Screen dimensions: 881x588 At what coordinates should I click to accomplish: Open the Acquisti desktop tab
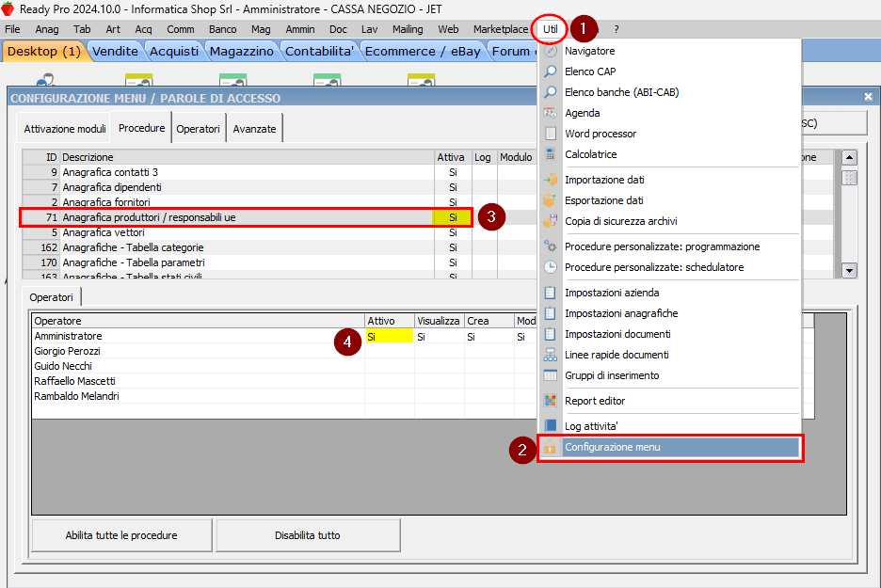click(x=174, y=51)
